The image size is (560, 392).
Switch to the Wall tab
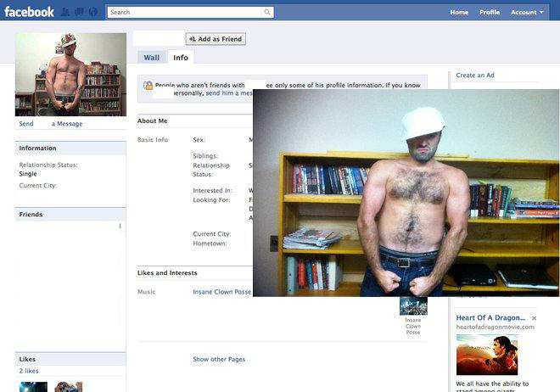point(151,58)
